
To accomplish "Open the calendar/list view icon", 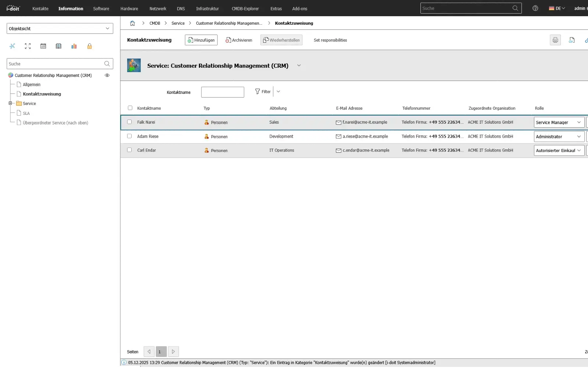I will (43, 46).
